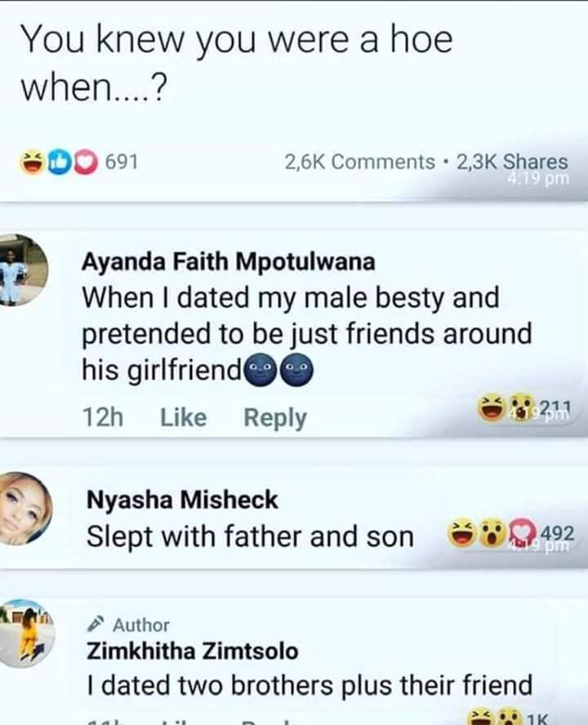The image size is (588, 725).
Task: Click the comment text "Slept with father and son"
Action: pyautogui.click(x=249, y=536)
